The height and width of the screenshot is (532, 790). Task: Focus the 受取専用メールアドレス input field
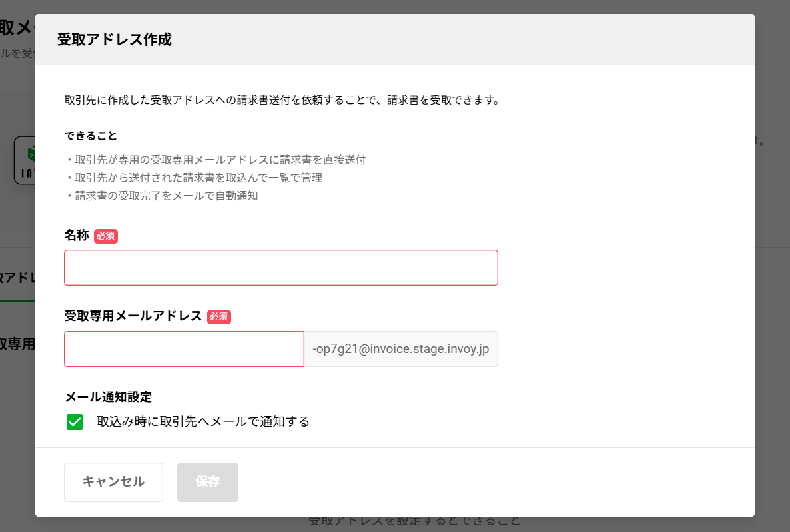184,349
